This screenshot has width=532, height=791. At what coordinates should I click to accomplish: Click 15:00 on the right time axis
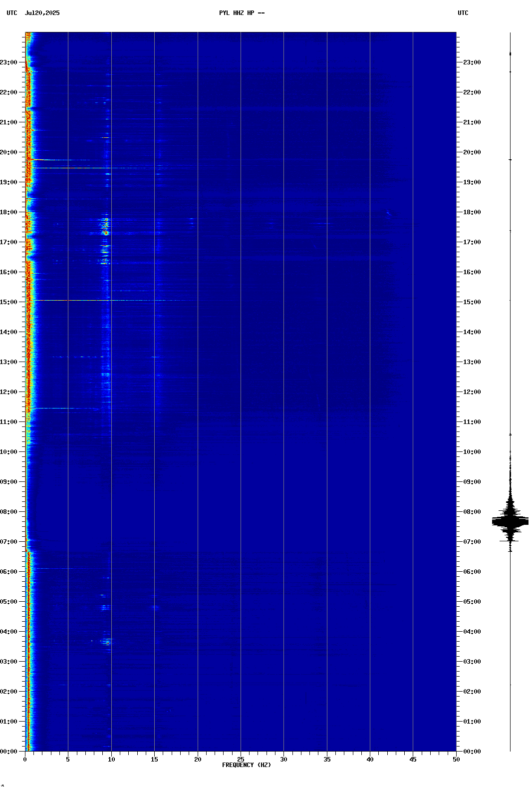pyautogui.click(x=472, y=302)
